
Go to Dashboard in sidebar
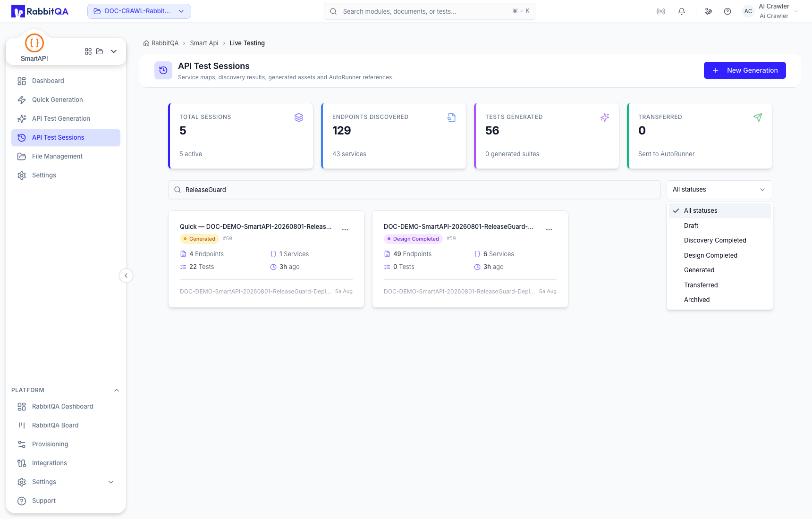[x=66, y=81]
